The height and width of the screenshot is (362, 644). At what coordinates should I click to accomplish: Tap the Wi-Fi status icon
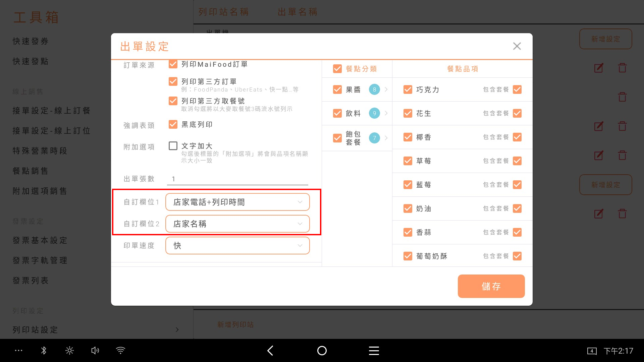(x=120, y=351)
